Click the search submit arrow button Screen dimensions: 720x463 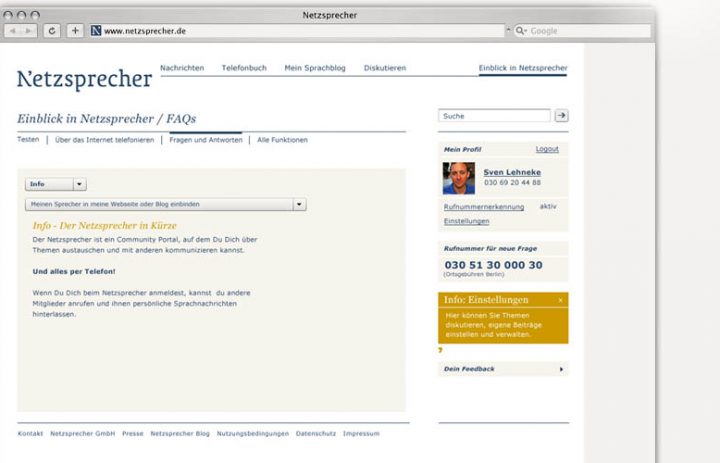tap(561, 116)
